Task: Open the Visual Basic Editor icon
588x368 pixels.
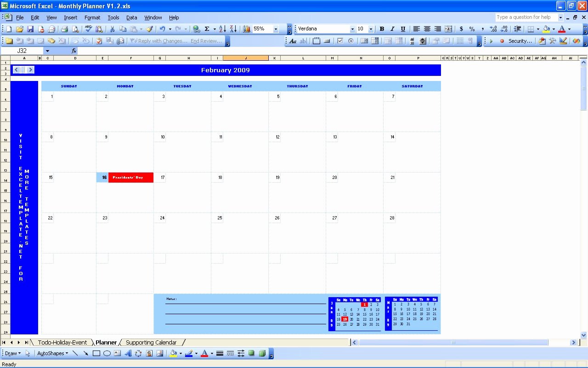Action: [x=542, y=41]
